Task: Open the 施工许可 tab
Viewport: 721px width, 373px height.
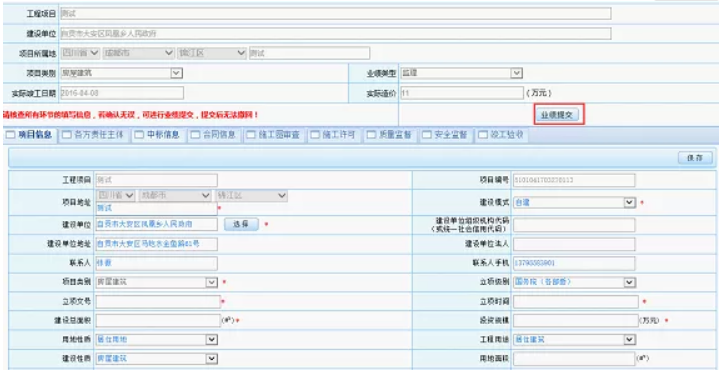Action: click(x=334, y=135)
